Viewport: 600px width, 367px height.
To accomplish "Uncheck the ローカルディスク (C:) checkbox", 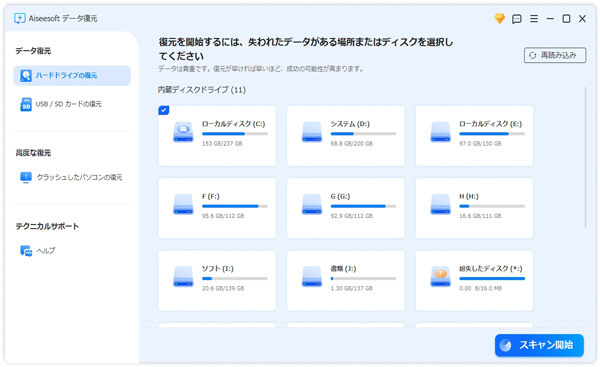I will coord(164,110).
